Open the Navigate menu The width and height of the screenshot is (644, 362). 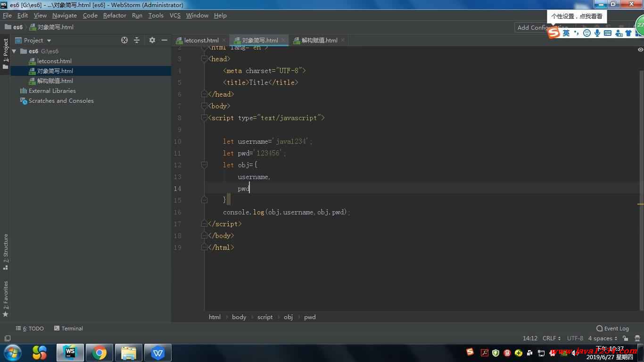pyautogui.click(x=65, y=15)
